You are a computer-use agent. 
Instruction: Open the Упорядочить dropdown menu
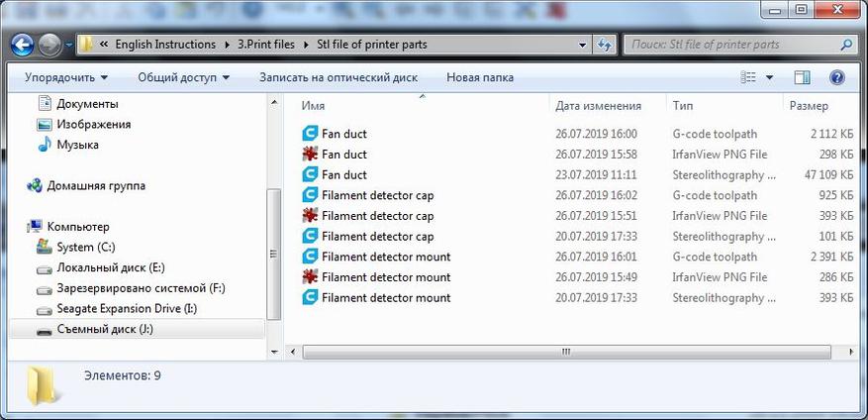coord(65,77)
